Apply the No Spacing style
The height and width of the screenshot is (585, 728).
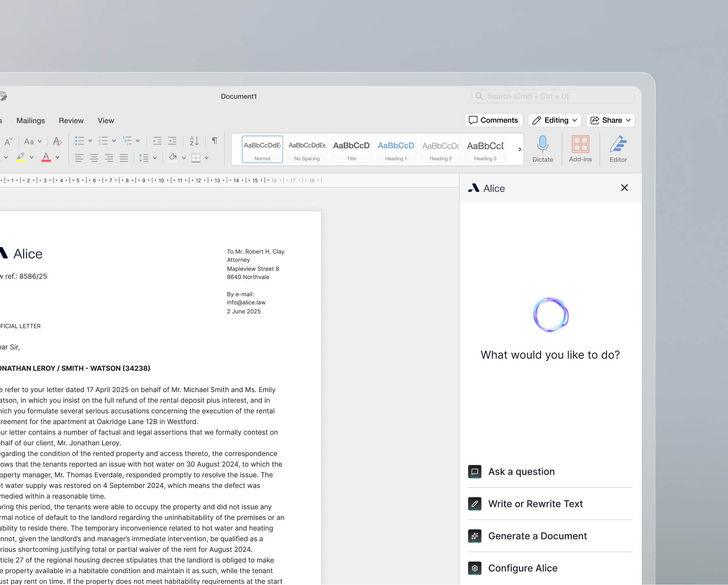click(x=307, y=150)
